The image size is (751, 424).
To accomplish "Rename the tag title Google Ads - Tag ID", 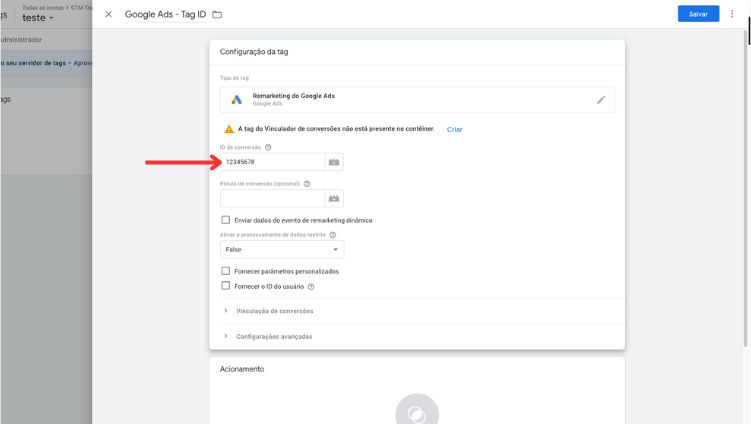I will point(165,14).
